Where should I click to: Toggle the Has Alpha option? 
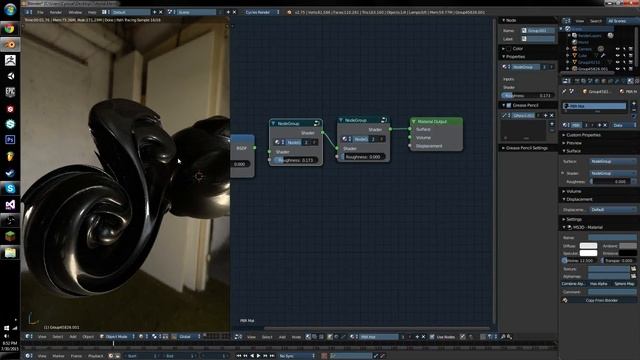pos(599,284)
